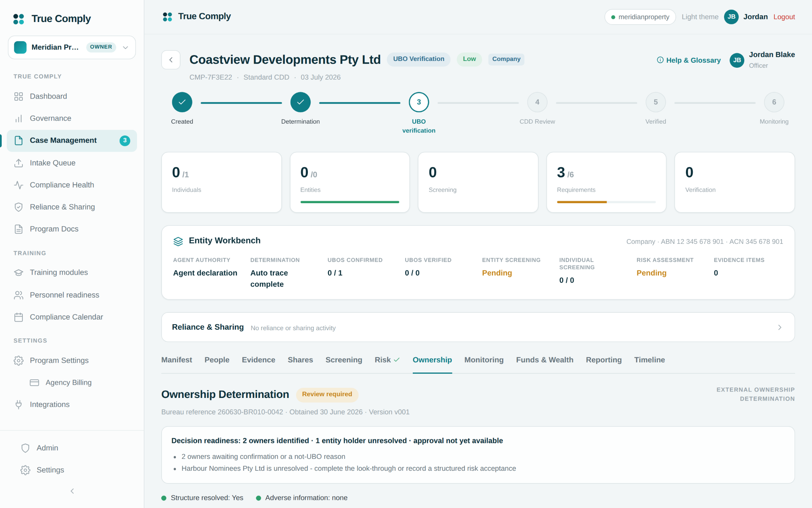Switch to the Timeline tab
812x508 pixels.
[650, 360]
